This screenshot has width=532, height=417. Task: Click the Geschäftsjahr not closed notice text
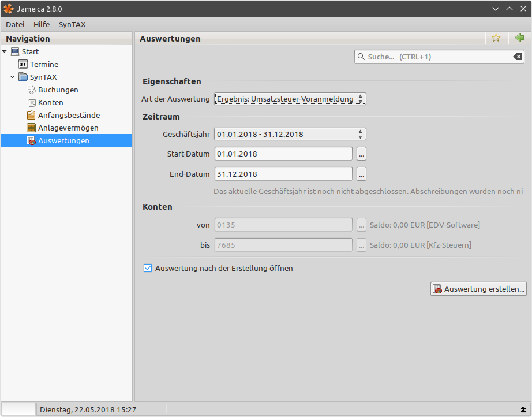[368, 192]
